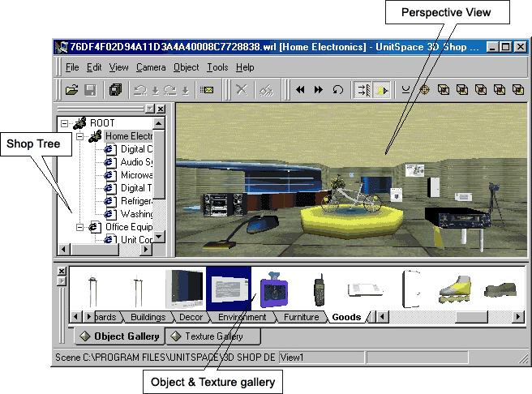
Task: Click the grayed tools icon next to Delete
Action: pyautogui.click(x=266, y=90)
